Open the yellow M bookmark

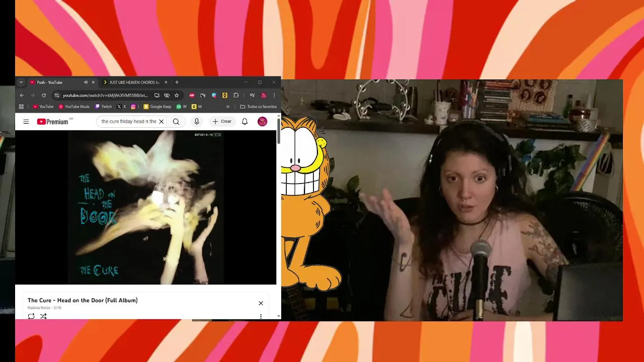click(197, 107)
